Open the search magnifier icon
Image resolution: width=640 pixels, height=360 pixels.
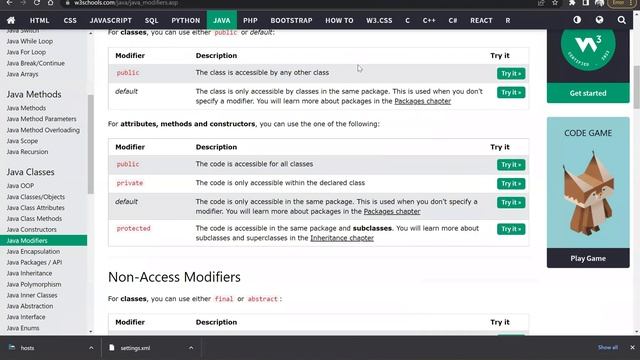(x=621, y=20)
